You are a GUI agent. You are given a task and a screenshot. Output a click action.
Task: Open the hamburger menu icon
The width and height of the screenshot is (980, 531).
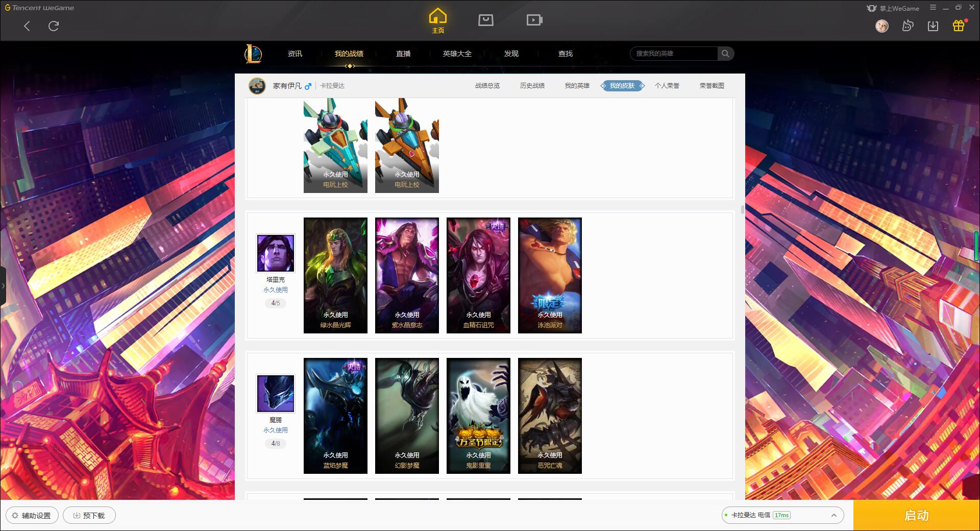point(933,8)
